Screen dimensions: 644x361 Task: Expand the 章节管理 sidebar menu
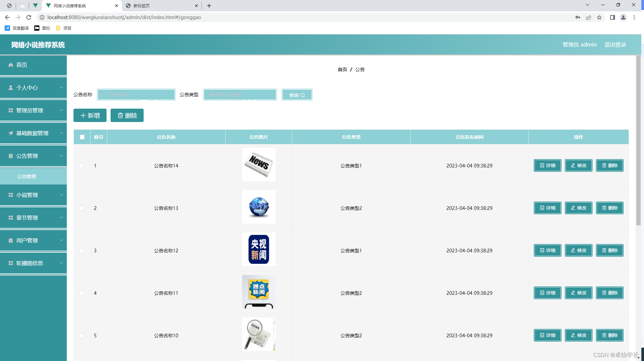tap(33, 218)
